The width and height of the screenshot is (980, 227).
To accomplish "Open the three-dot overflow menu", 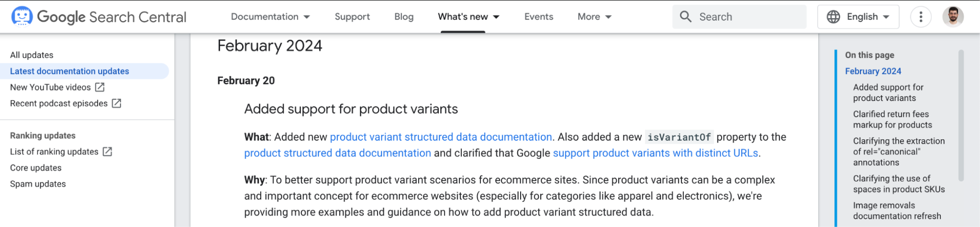I will (920, 17).
